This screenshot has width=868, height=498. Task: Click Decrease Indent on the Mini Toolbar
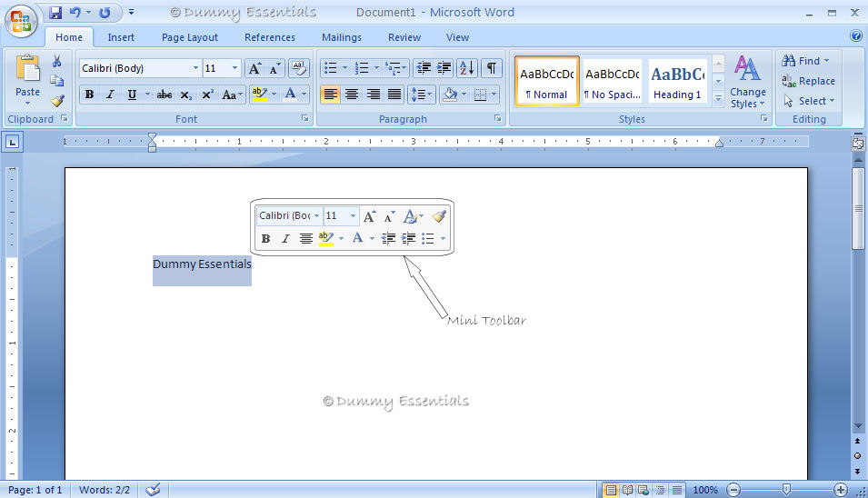[x=388, y=238]
